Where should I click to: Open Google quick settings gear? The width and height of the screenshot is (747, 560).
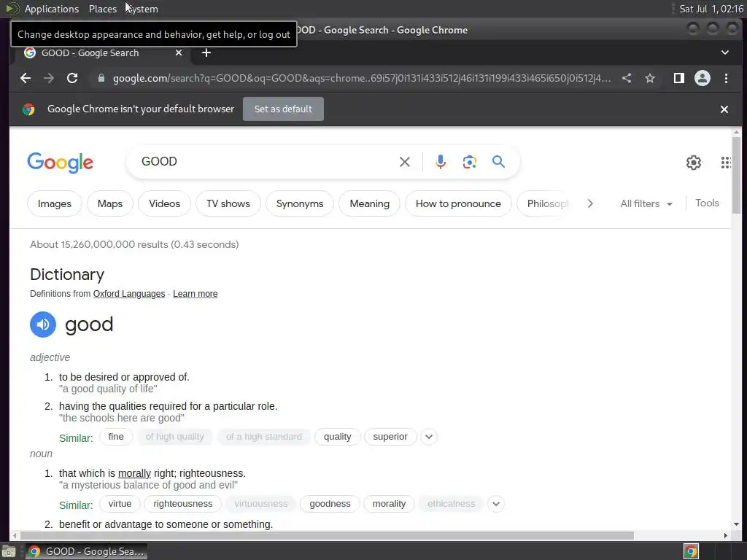tap(693, 163)
